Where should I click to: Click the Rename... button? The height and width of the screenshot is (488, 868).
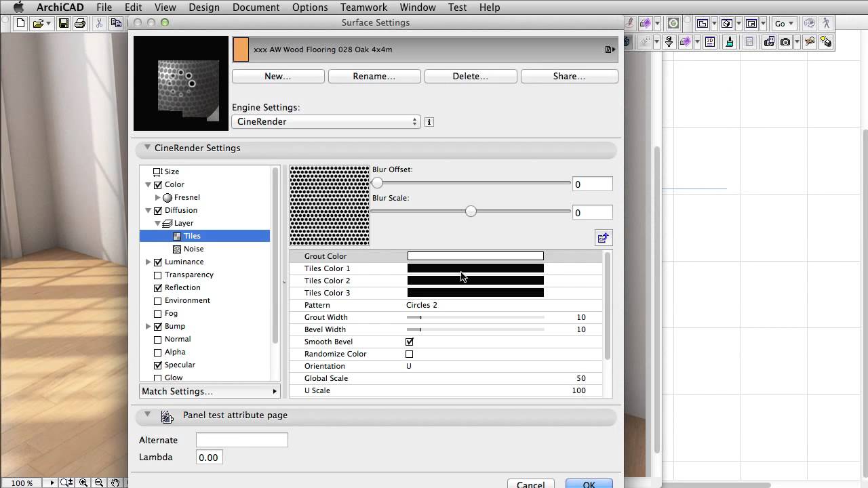(374, 77)
